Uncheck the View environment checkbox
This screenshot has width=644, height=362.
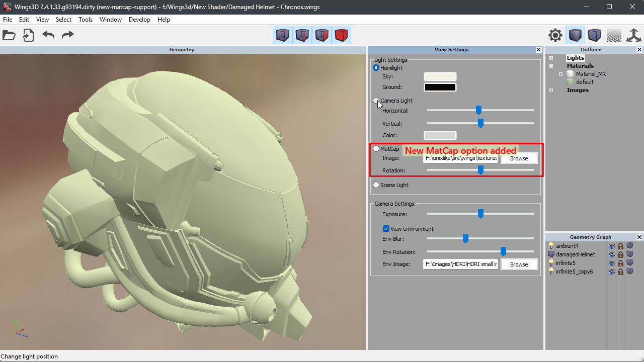386,229
